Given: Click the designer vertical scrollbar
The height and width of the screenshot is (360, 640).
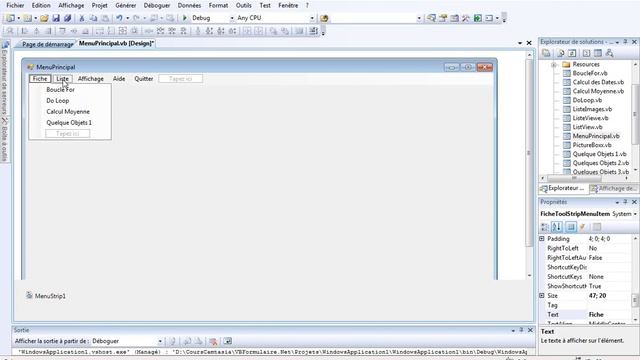Looking at the screenshot, I should click(529, 165).
